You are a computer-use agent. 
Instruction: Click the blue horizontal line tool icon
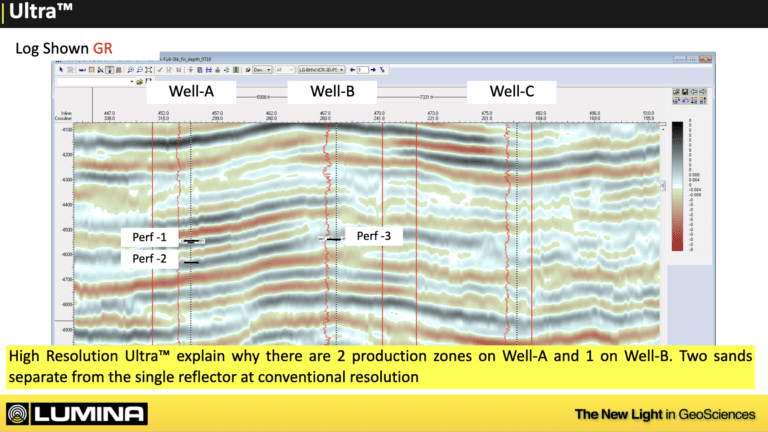pyautogui.click(x=82, y=70)
